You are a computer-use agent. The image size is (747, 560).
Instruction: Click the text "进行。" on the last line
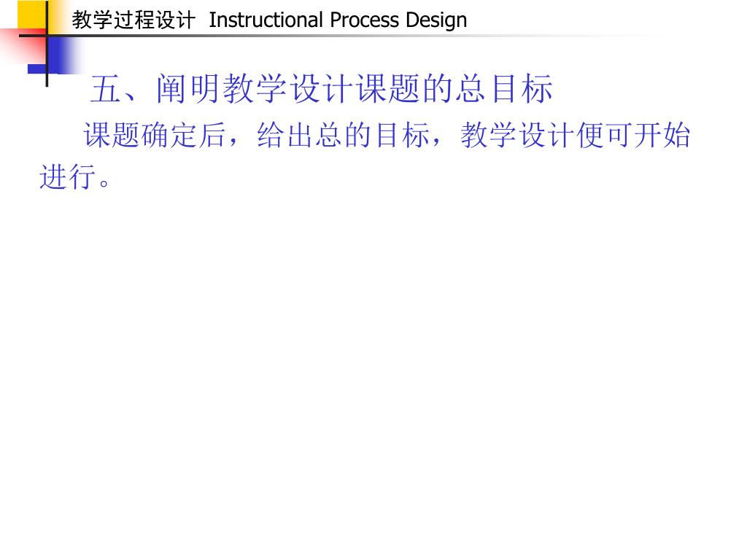point(75,176)
